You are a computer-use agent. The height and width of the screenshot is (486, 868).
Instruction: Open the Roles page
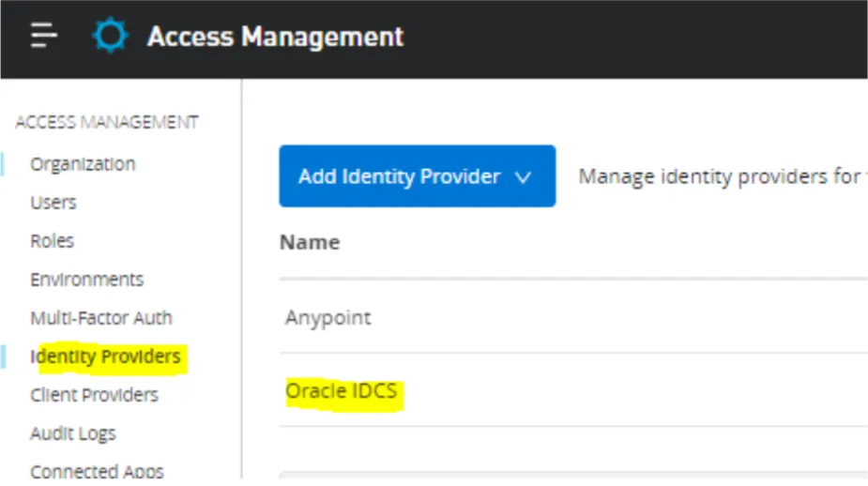click(x=52, y=241)
